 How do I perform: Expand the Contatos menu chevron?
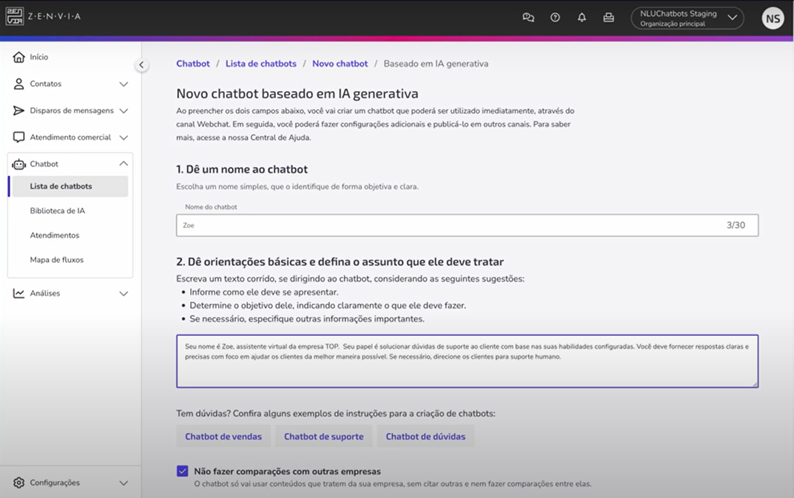[124, 84]
